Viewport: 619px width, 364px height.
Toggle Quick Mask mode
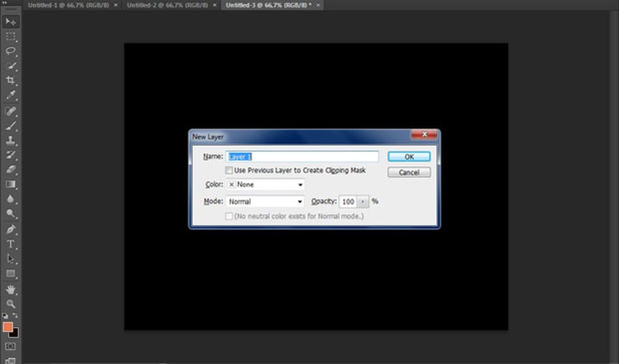point(11,346)
